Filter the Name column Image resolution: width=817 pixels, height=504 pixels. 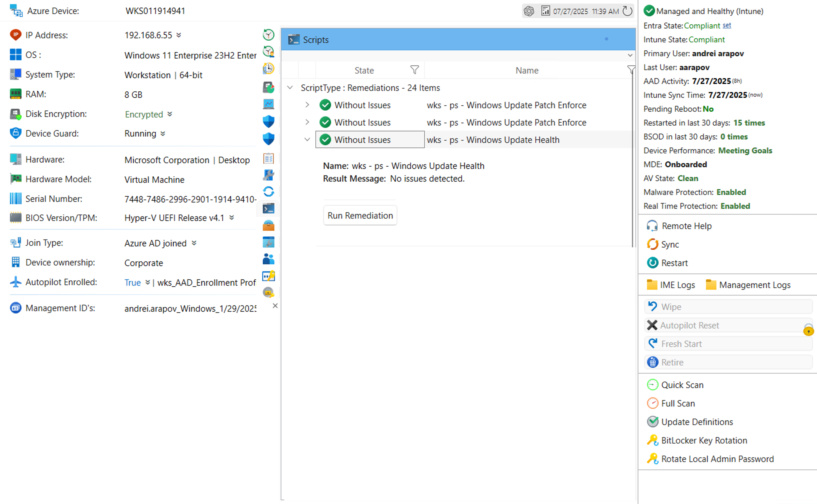[x=631, y=70]
